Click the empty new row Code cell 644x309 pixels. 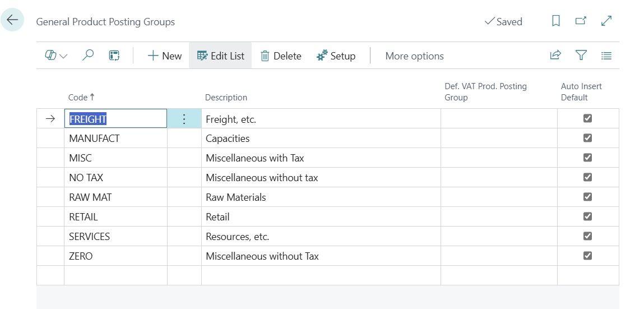point(116,275)
